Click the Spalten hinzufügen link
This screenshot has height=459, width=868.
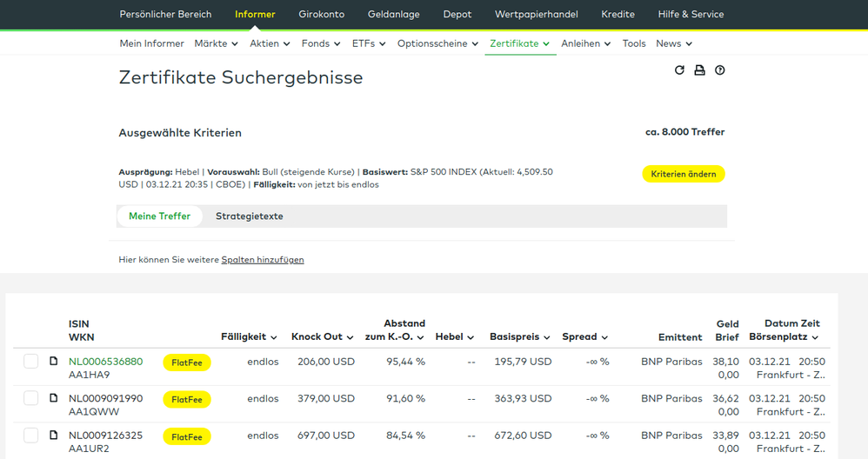[x=263, y=260]
